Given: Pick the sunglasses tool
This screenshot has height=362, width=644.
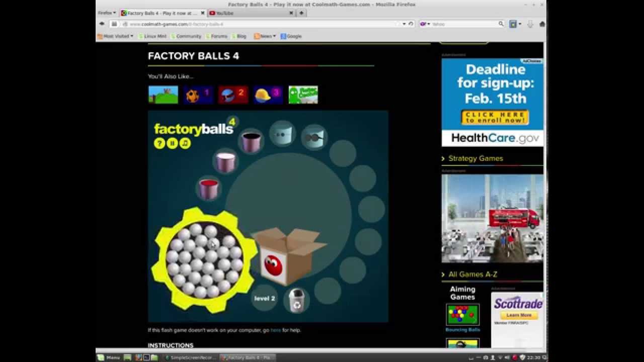Looking at the screenshot, I should pos(314,137).
